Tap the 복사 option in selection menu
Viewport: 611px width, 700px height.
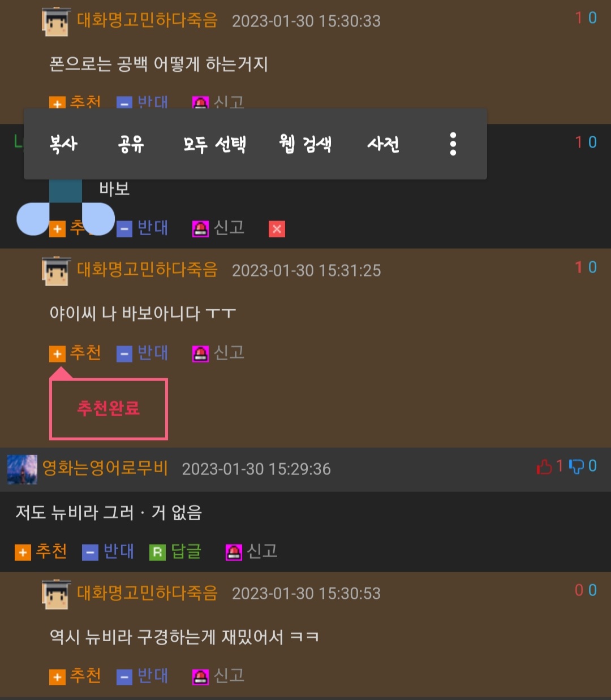click(63, 144)
